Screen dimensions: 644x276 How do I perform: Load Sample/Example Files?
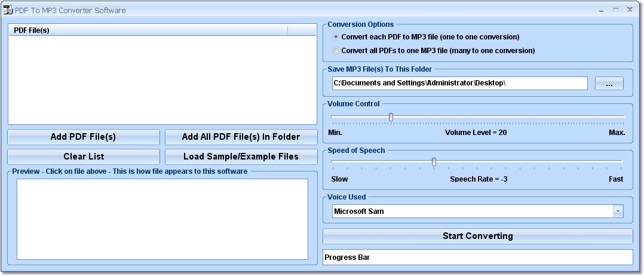click(241, 157)
